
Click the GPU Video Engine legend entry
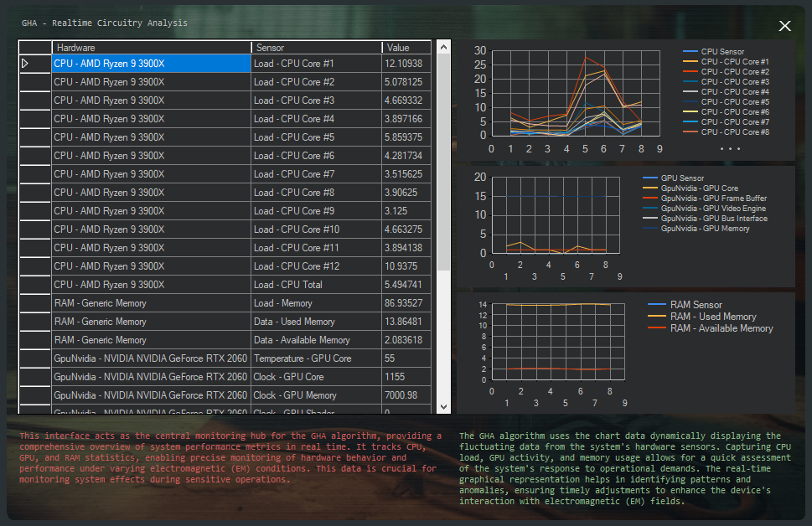pyautogui.click(x=704, y=209)
